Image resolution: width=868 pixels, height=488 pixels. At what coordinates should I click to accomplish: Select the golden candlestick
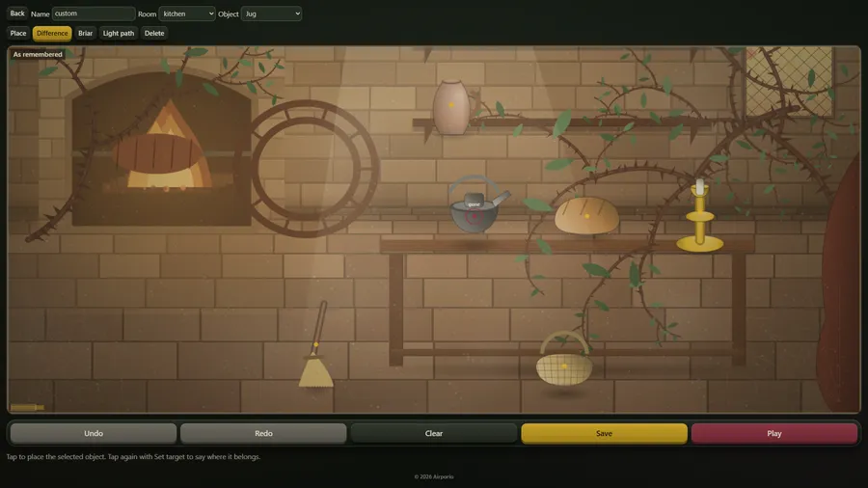click(700, 217)
